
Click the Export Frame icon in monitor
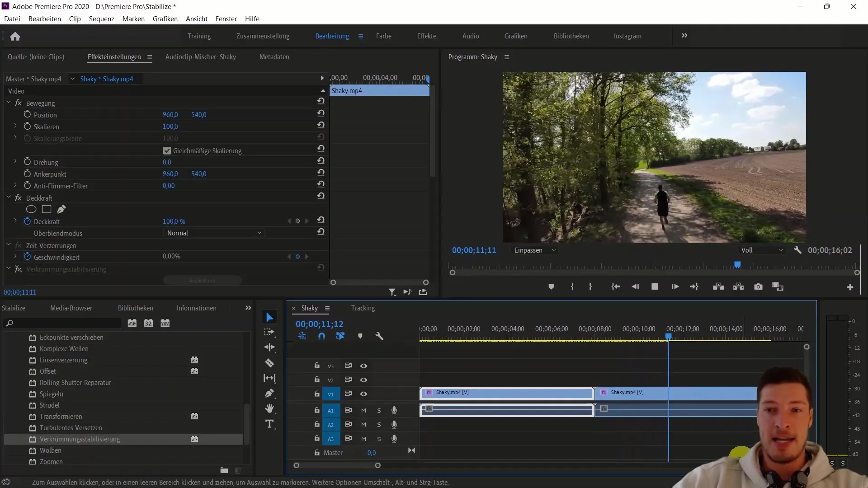point(758,286)
